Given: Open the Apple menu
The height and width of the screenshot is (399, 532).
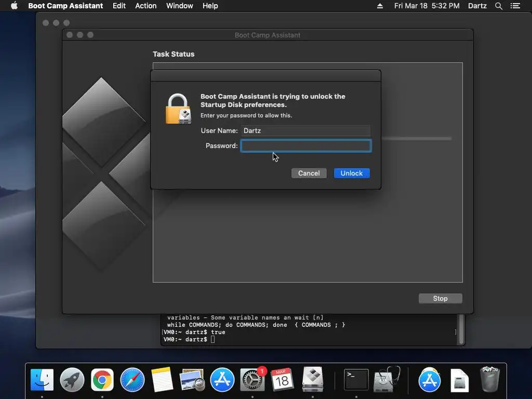Looking at the screenshot, I should (x=14, y=6).
